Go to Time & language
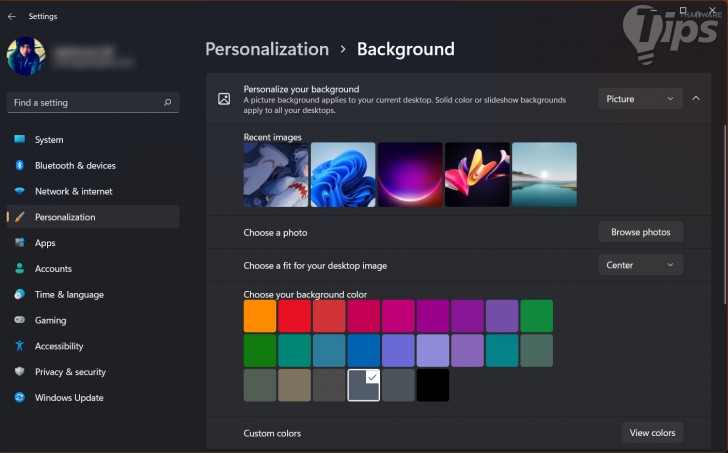Viewport: 728px width, 453px height. point(93,294)
